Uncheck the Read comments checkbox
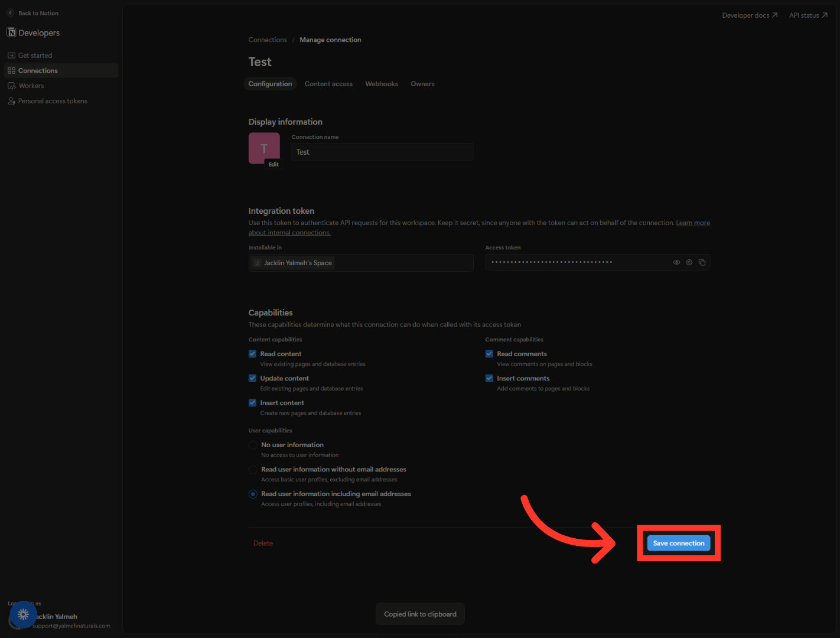Screen dimensions: 840x638 tap(489, 354)
